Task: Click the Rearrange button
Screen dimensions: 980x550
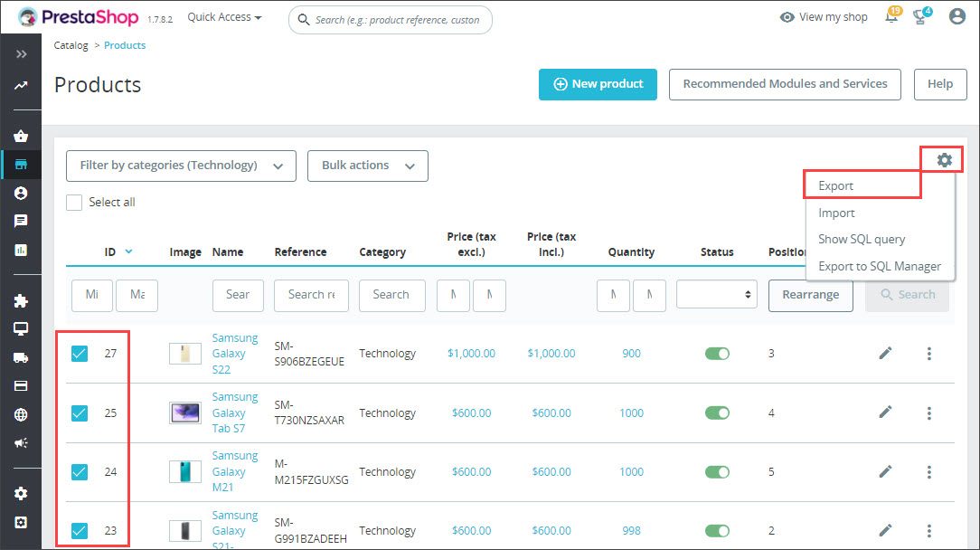Action: [x=811, y=295]
